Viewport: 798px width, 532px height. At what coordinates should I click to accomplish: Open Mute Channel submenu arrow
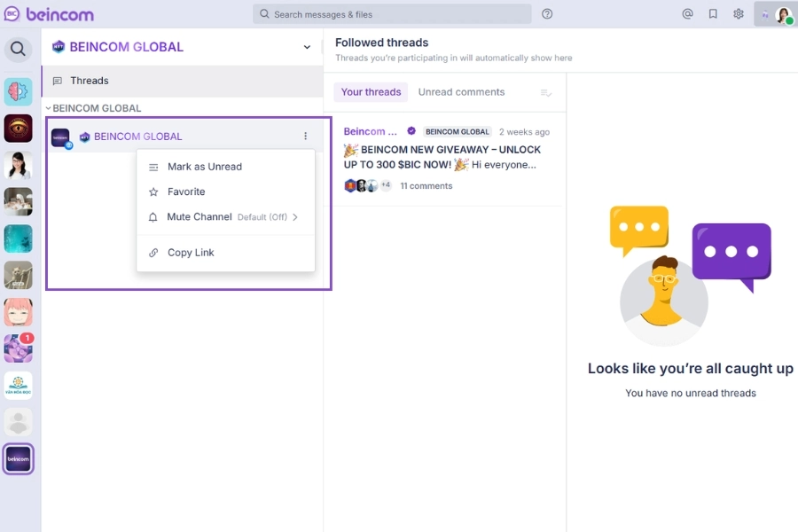(295, 217)
